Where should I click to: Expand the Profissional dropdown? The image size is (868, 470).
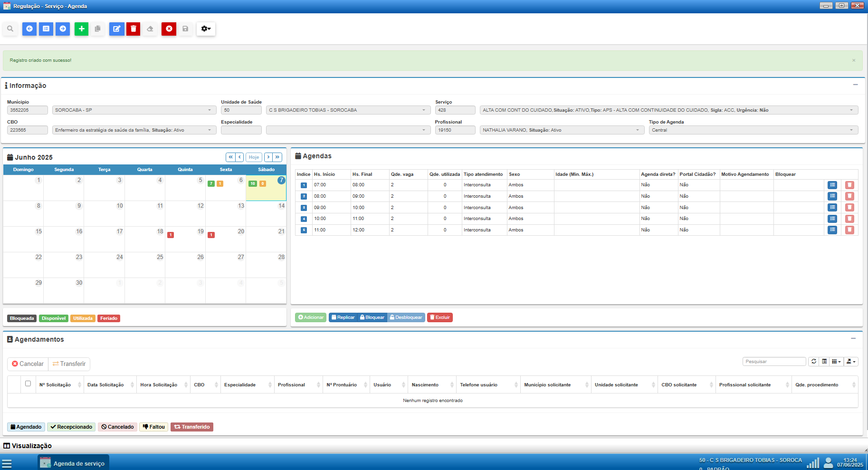[637, 130]
